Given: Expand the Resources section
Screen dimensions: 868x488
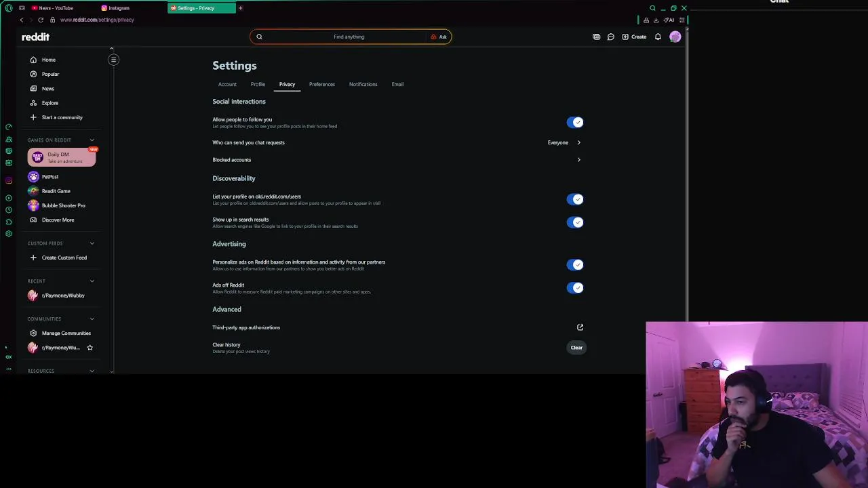Looking at the screenshot, I should [x=92, y=371].
